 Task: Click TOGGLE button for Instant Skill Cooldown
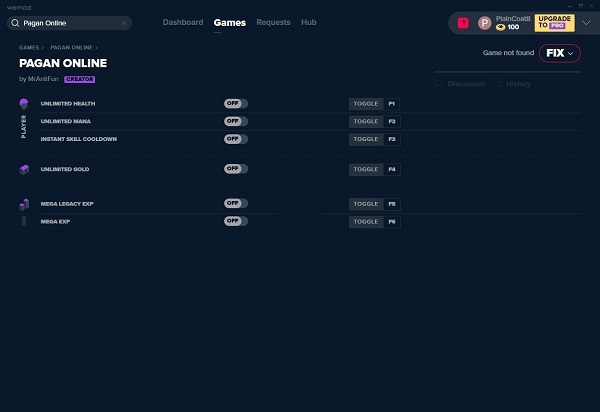tap(366, 139)
